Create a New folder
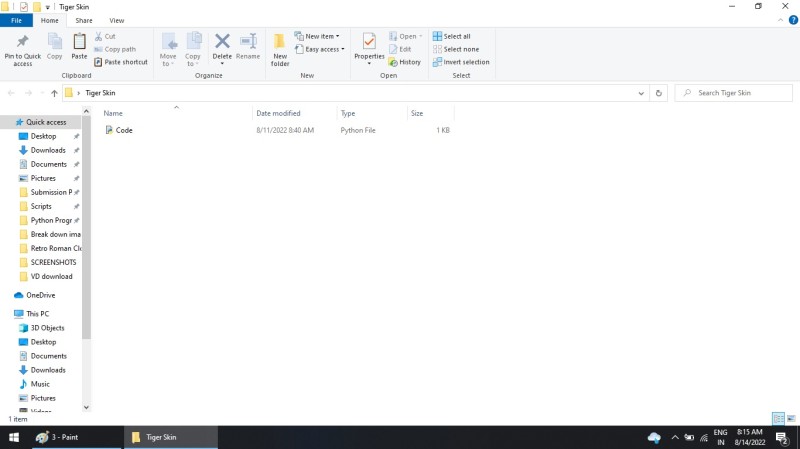 pyautogui.click(x=280, y=49)
